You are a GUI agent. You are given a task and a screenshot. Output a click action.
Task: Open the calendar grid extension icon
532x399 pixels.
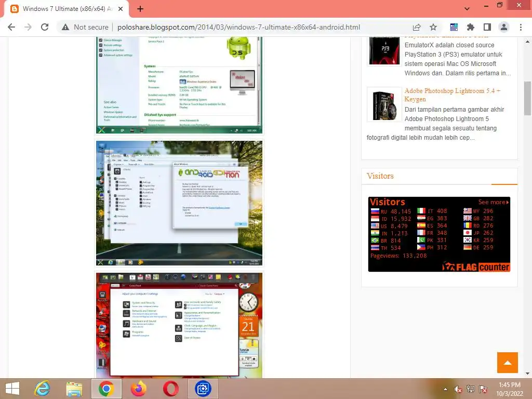454,27
